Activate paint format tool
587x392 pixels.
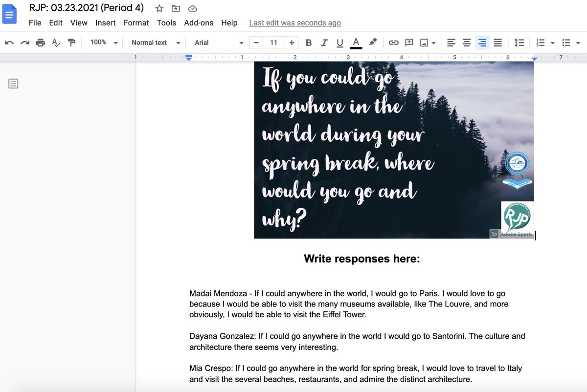click(x=72, y=43)
